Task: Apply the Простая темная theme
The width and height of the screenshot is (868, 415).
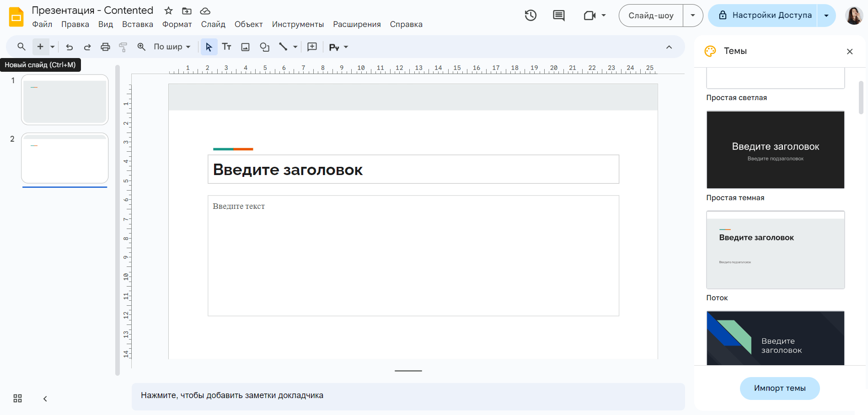Action: pyautogui.click(x=776, y=149)
